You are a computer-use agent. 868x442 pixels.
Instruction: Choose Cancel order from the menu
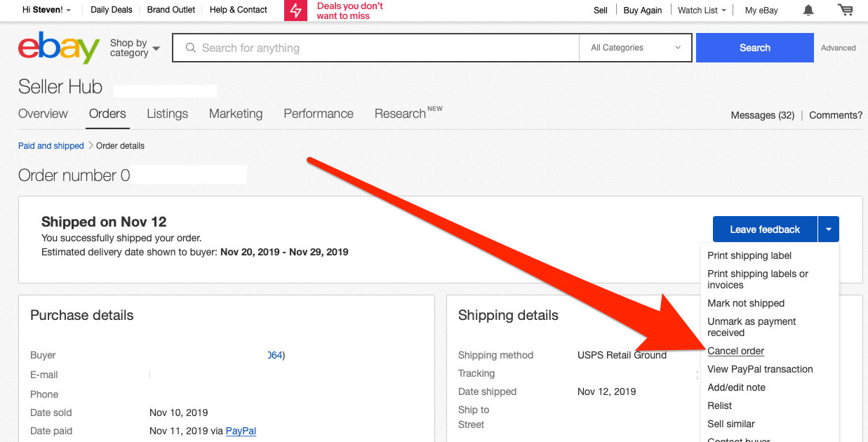[736, 351]
